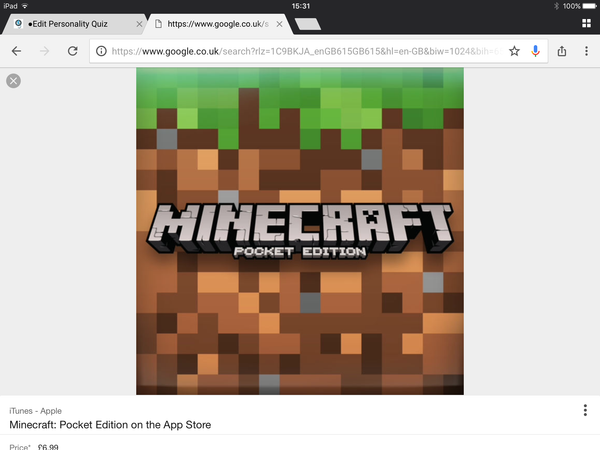Viewport: 600px width, 450px height.
Task: Bookmark this page with the star
Action: 514,51
